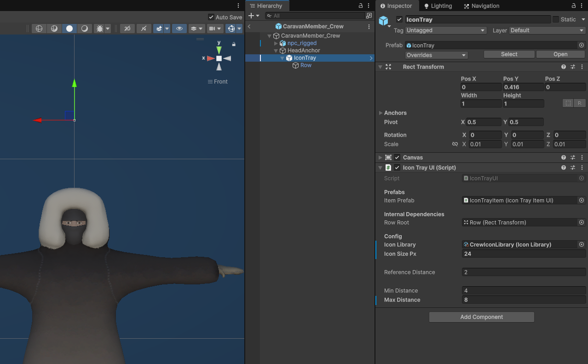Toggle 2D view mode in scene toolbar
The image size is (588, 364).
click(x=127, y=28)
